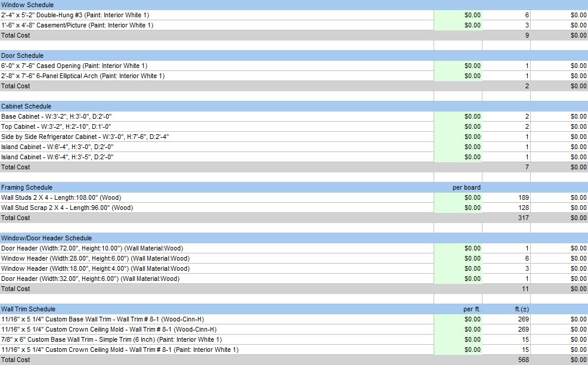Image resolution: width=588 pixels, height=365 pixels.
Task: Select unit cost for Island Cabinet H:3'-5"
Action: click(458, 157)
